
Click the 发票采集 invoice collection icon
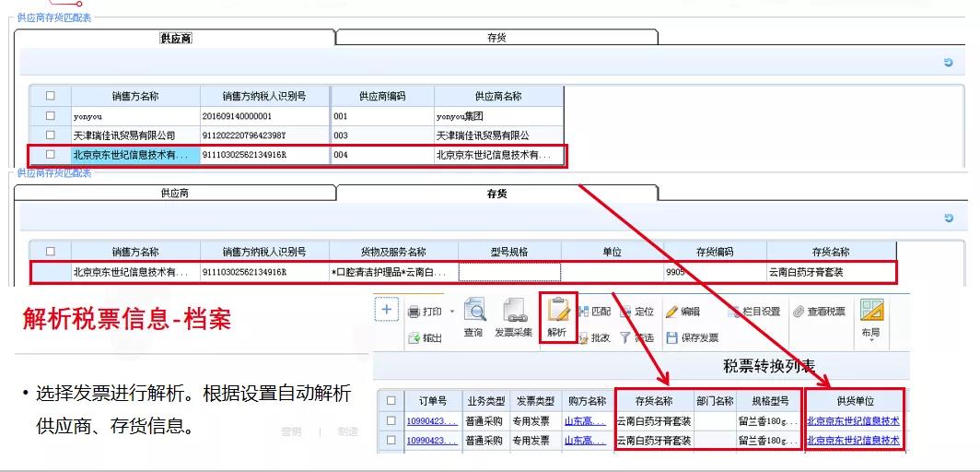[513, 312]
